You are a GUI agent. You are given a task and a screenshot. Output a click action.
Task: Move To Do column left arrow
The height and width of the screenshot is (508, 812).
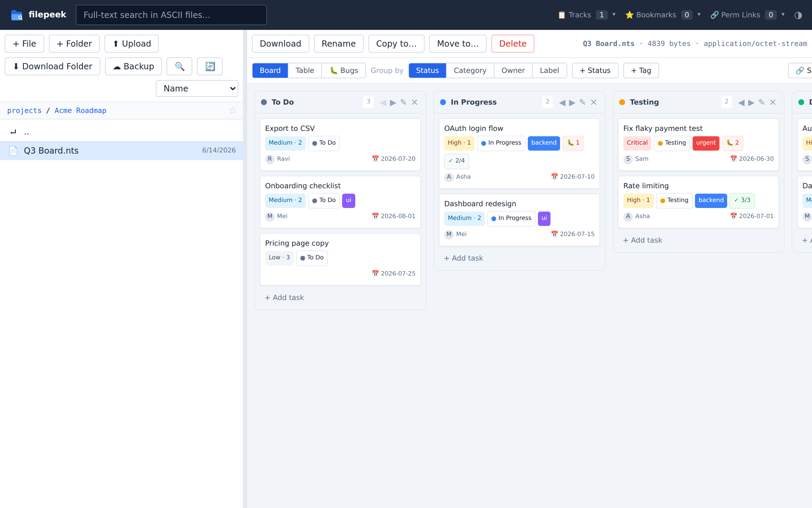(383, 102)
